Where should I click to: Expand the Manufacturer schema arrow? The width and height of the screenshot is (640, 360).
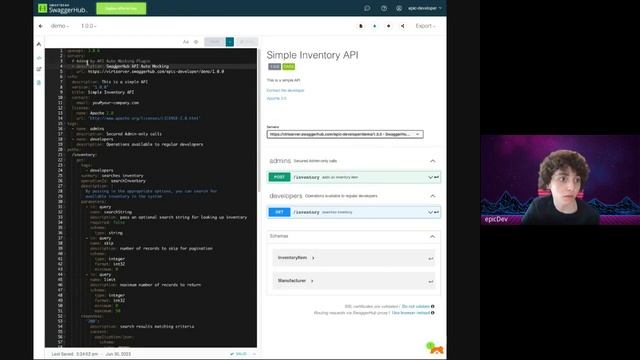[x=312, y=281]
